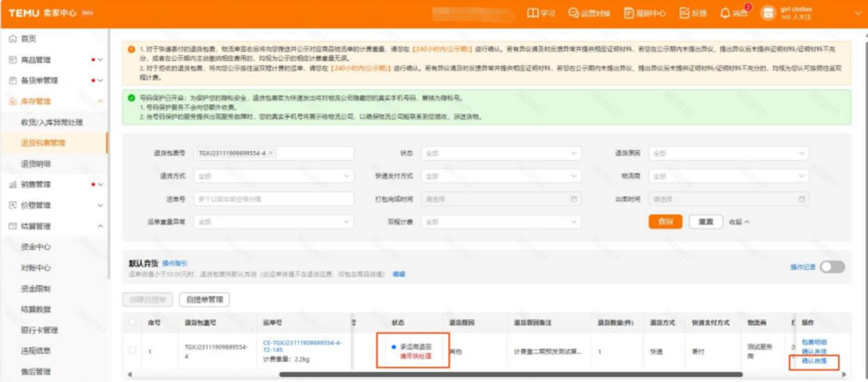Go to 退货明细 in the sidebar
This screenshot has width=868, height=382.
36,163
